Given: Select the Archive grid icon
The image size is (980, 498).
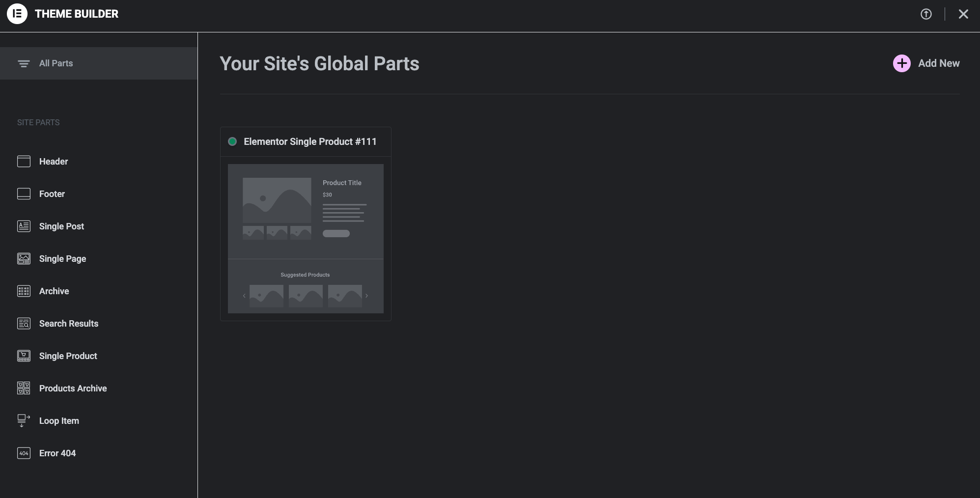Looking at the screenshot, I should 24,291.
